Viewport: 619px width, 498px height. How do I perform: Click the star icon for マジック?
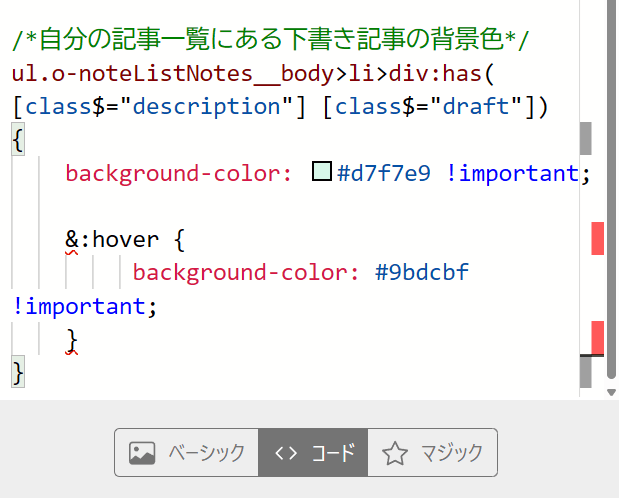pos(395,454)
